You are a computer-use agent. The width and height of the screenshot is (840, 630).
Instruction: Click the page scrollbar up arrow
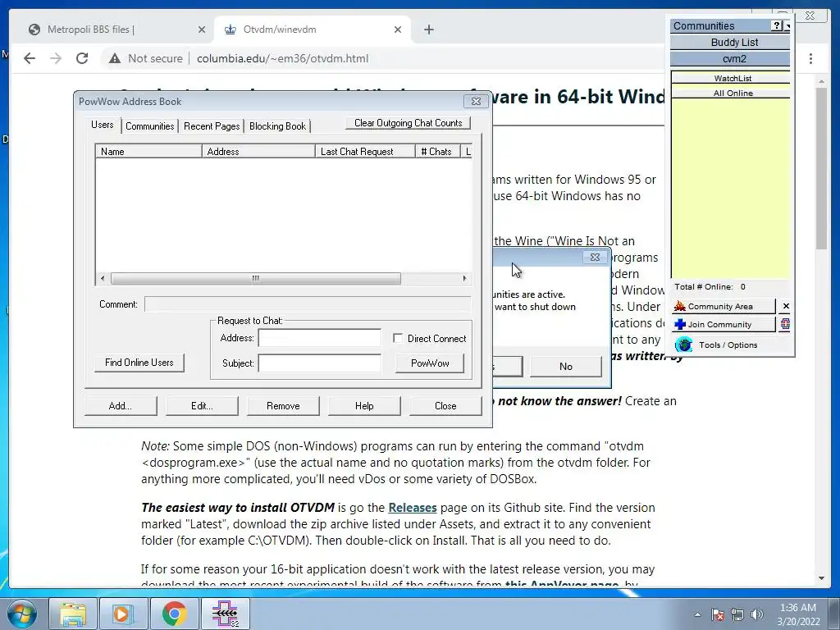[821, 81]
